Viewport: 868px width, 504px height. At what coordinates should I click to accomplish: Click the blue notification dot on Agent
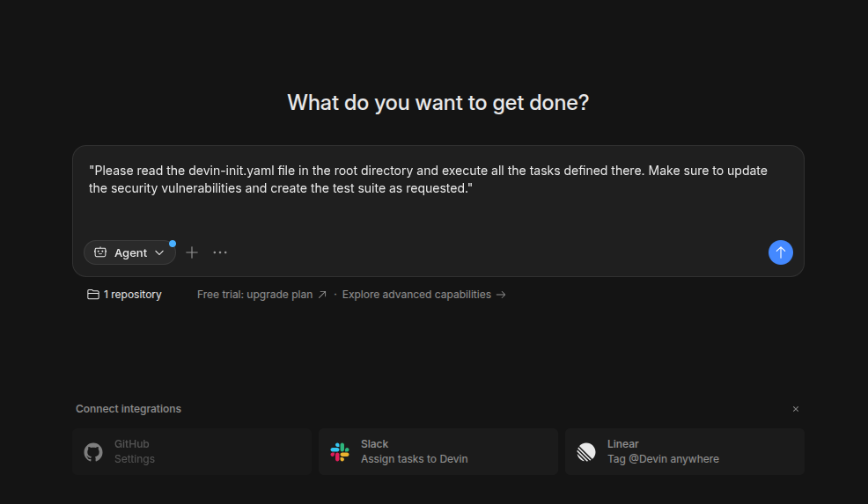coord(173,244)
